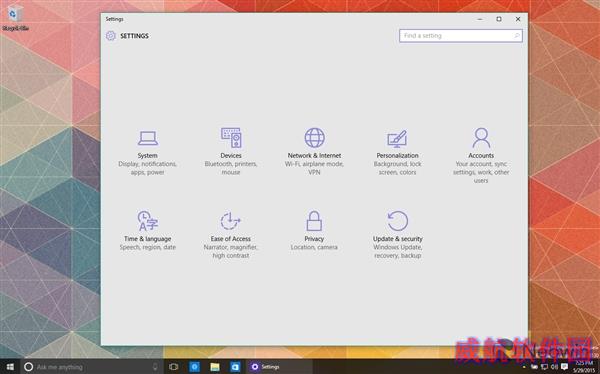
Task: Click the SETTINGS header title text
Action: click(134, 36)
